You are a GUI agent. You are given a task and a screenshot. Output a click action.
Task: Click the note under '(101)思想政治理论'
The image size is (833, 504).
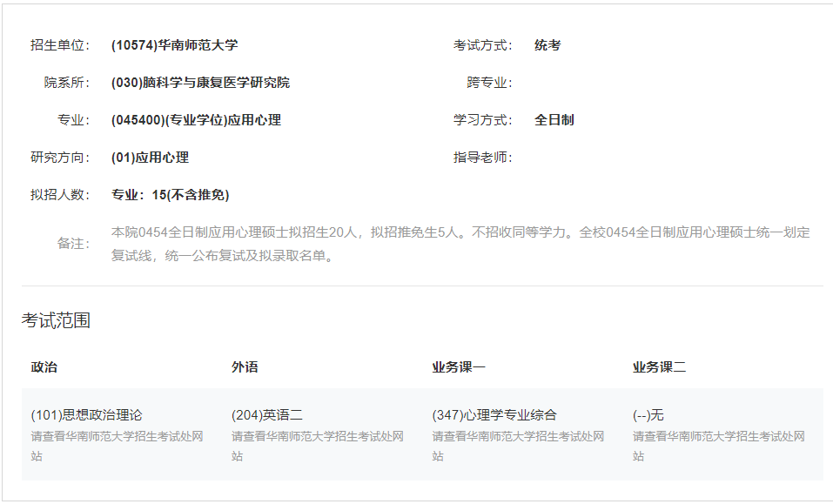pyautogui.click(x=117, y=446)
